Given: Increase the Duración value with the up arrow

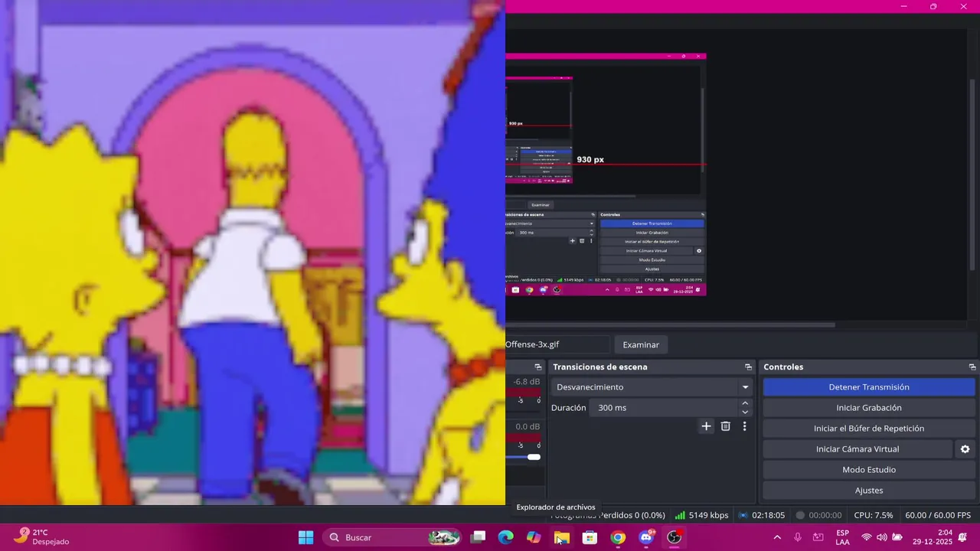Looking at the screenshot, I should pyautogui.click(x=745, y=403).
